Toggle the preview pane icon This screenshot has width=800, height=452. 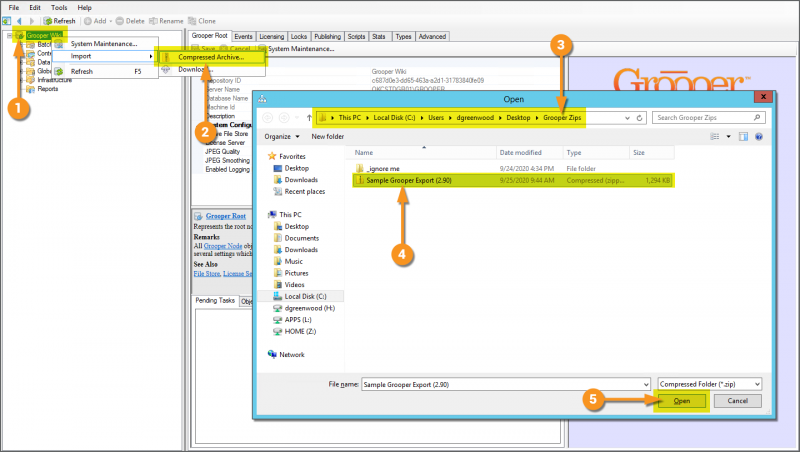tap(743, 137)
